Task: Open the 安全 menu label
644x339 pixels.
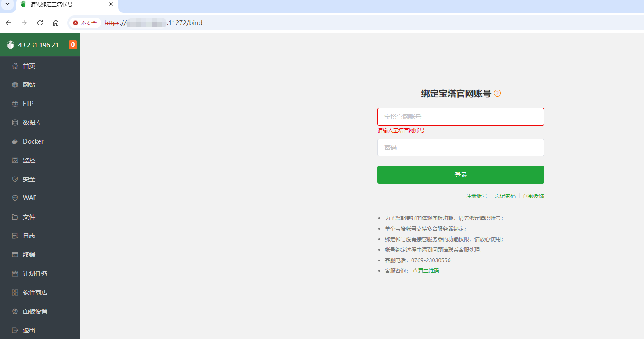Action: [29, 179]
